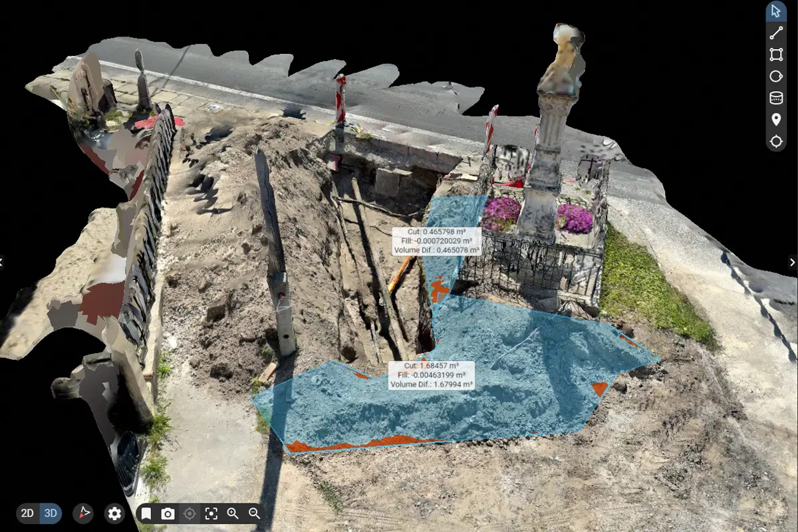This screenshot has height=532, width=798.
Task: Select the circle measurement tool
Action: (x=776, y=76)
